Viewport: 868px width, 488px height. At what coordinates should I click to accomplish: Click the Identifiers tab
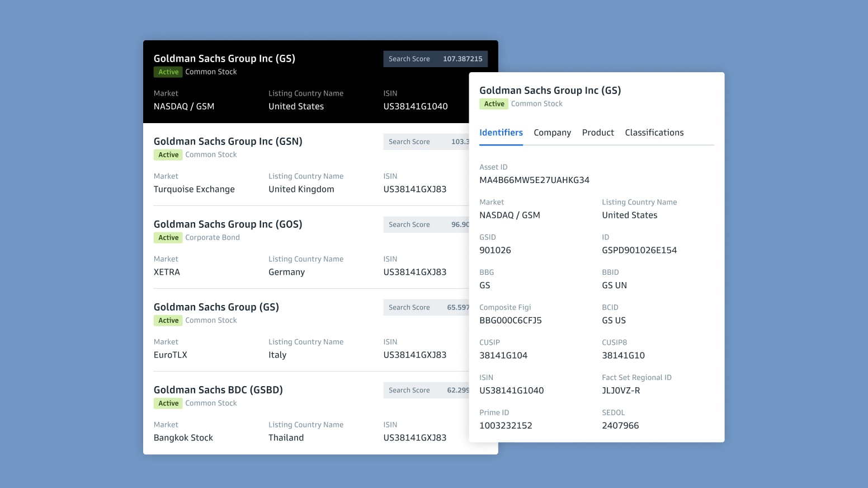click(501, 133)
